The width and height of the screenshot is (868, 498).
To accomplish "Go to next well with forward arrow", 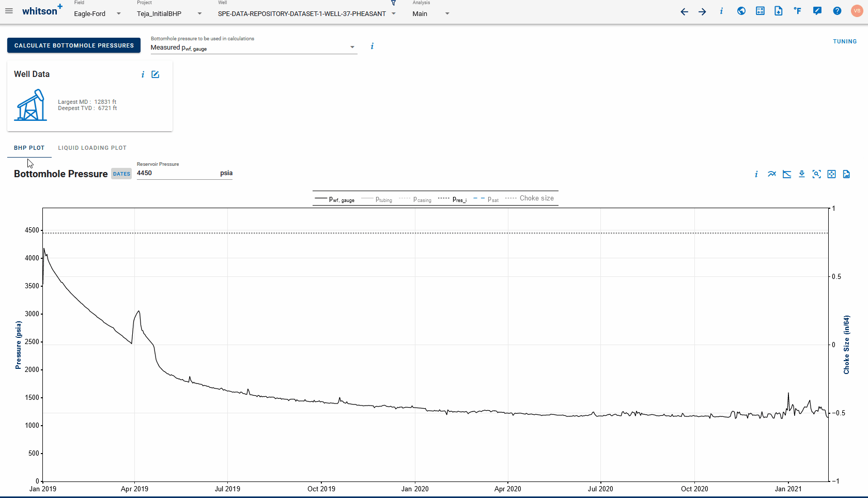I will (x=702, y=11).
